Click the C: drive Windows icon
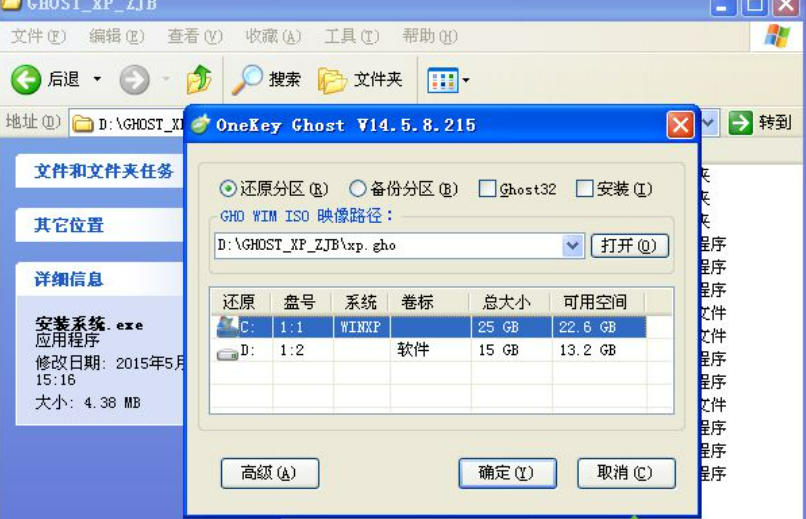This screenshot has height=519, width=806. [227, 326]
